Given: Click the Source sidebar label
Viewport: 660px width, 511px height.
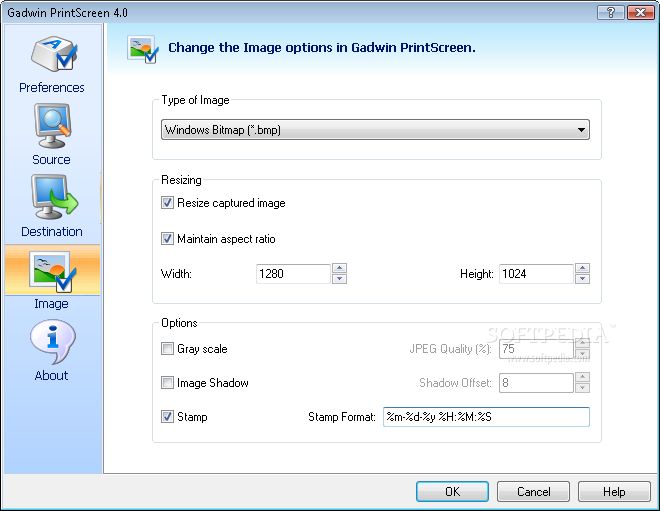Looking at the screenshot, I should coord(51,160).
